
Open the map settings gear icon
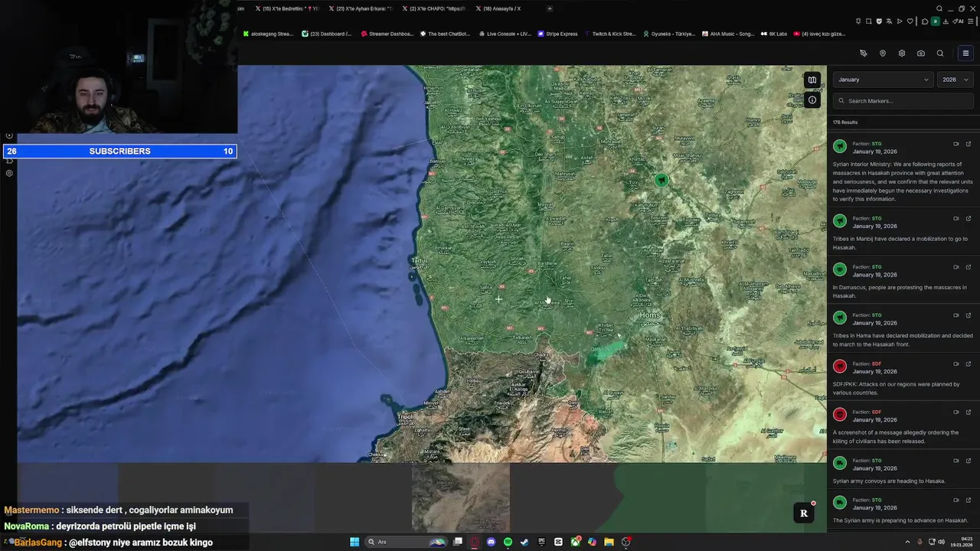[x=902, y=54]
